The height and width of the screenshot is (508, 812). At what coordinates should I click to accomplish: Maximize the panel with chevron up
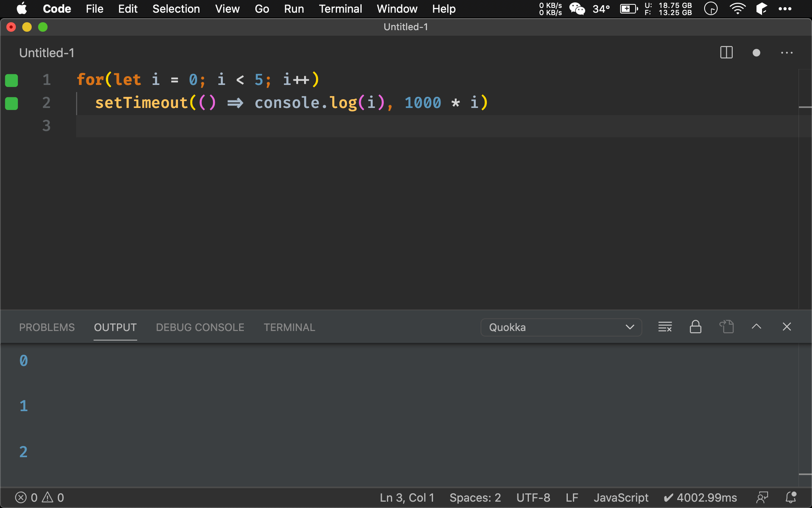(x=756, y=327)
